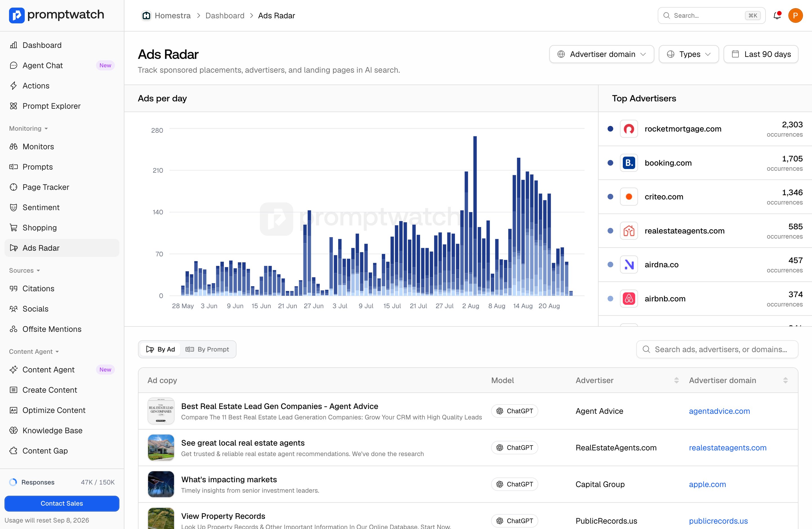Collapse the Content Agent section header
This screenshot has height=529, width=812.
(34, 352)
